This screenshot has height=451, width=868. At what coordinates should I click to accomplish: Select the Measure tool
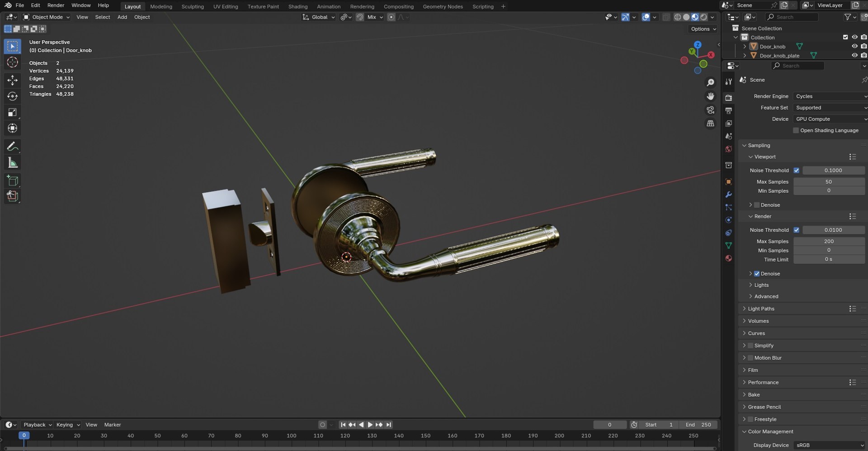click(x=12, y=163)
